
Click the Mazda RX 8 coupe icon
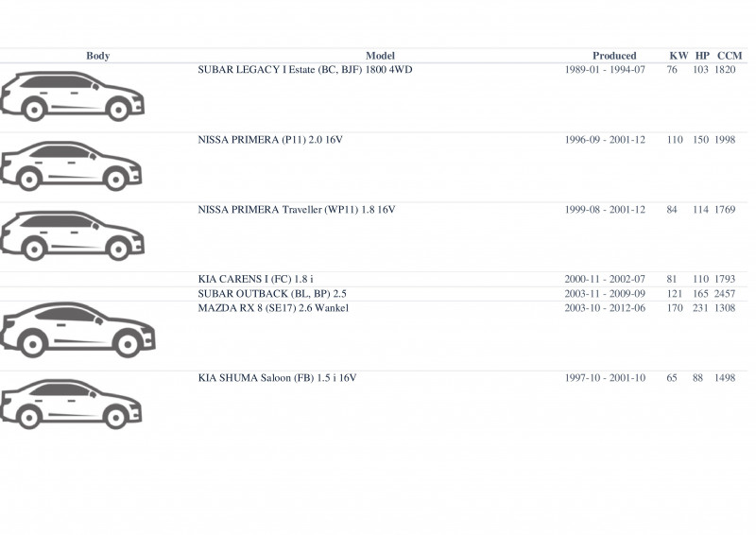[77, 330]
